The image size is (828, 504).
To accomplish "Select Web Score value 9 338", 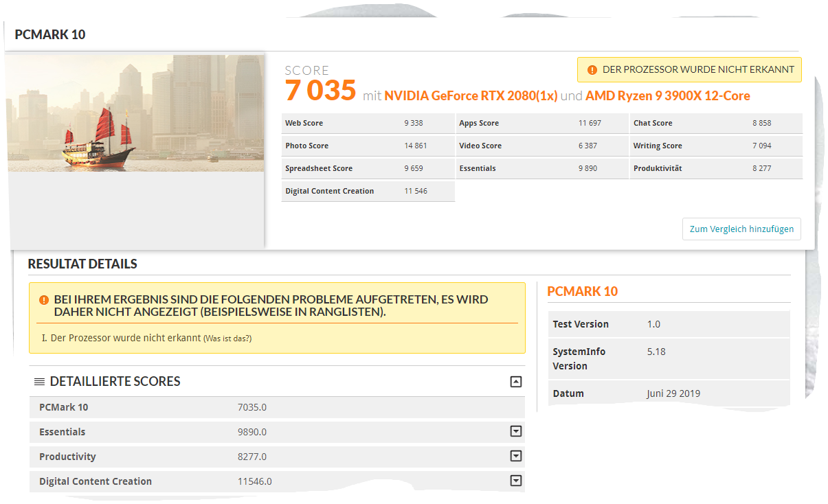I will click(414, 124).
